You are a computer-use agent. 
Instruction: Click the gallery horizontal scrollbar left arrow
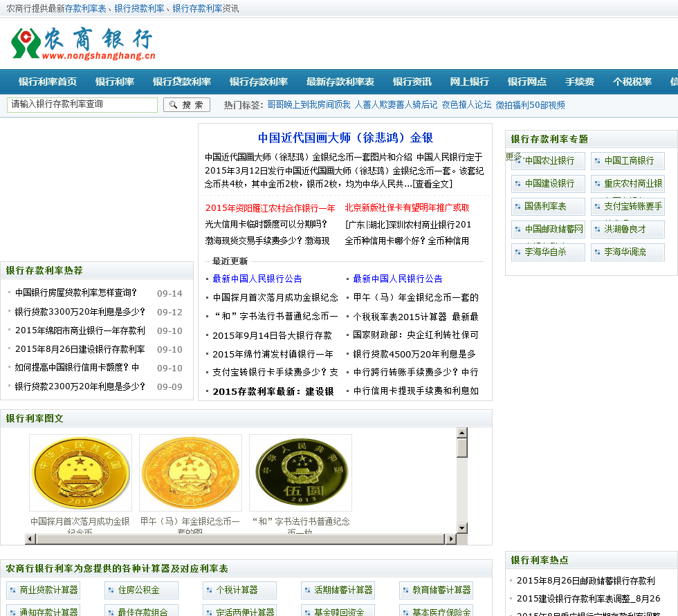click(30, 539)
